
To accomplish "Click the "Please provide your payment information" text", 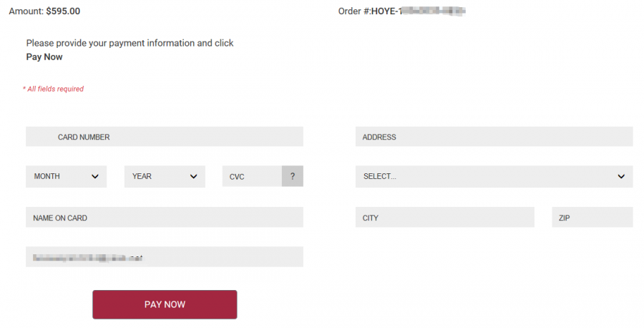I will (130, 43).
